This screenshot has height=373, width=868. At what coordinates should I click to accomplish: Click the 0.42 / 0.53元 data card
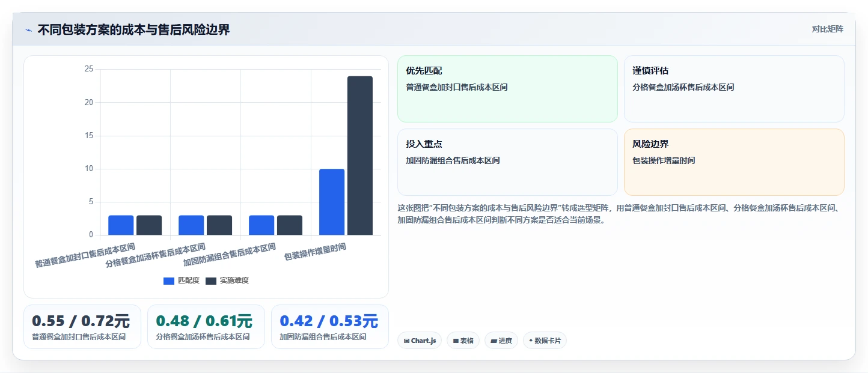pyautogui.click(x=330, y=327)
